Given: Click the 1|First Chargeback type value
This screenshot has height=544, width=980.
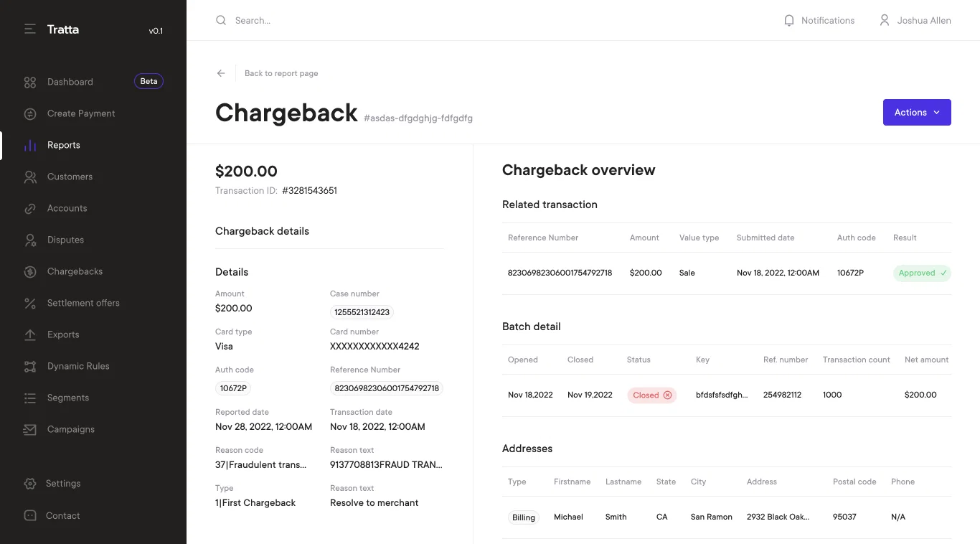Looking at the screenshot, I should point(255,502).
